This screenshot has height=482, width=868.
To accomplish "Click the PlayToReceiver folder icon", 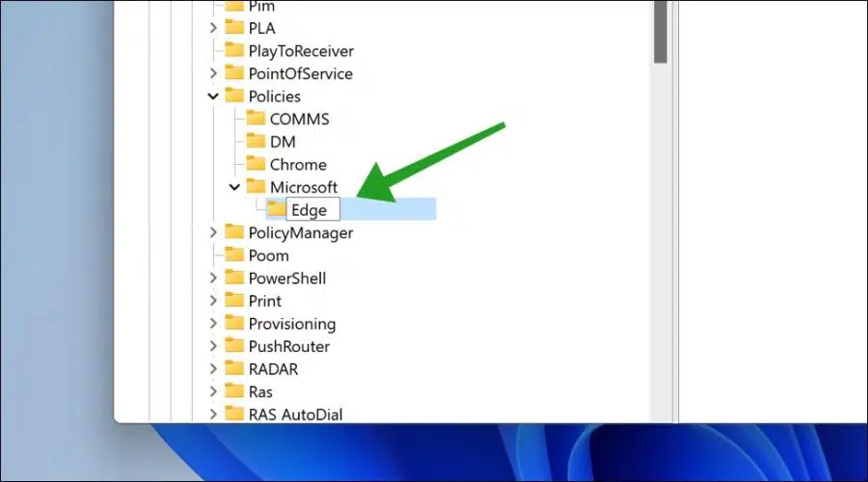I will (234, 50).
